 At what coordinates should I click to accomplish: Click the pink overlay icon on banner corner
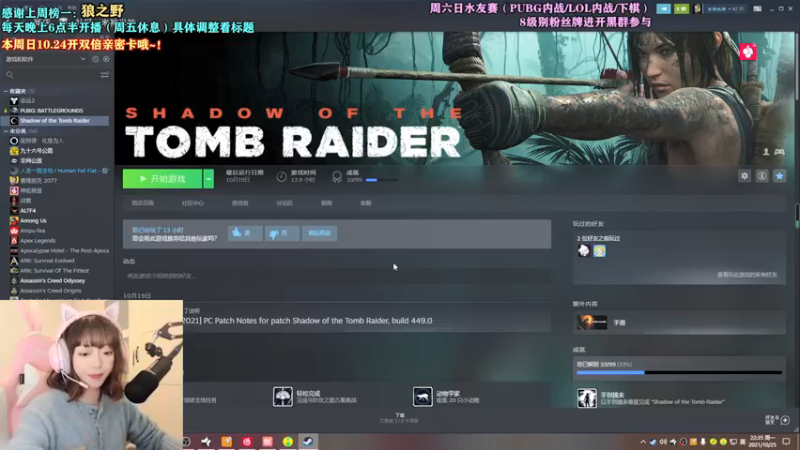[x=748, y=52]
